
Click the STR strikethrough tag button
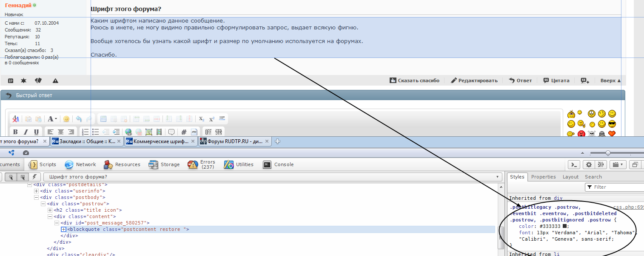219,132
